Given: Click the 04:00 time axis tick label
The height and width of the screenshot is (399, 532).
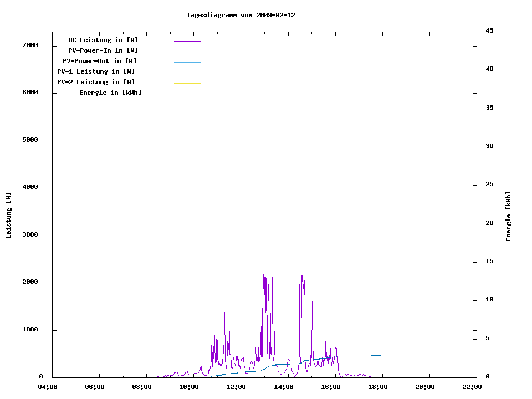Looking at the screenshot, I should point(48,387).
